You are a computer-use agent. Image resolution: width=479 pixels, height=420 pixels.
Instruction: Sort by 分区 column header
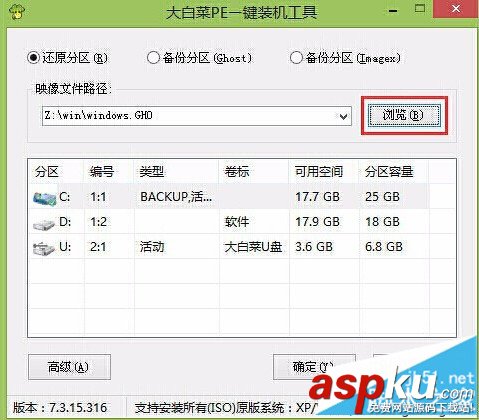(x=47, y=172)
